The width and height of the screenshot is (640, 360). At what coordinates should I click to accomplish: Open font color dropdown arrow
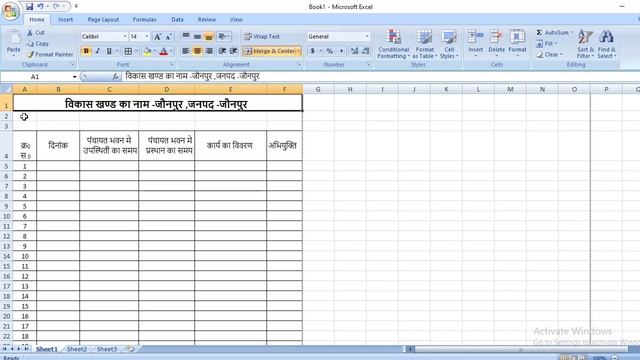[171, 51]
